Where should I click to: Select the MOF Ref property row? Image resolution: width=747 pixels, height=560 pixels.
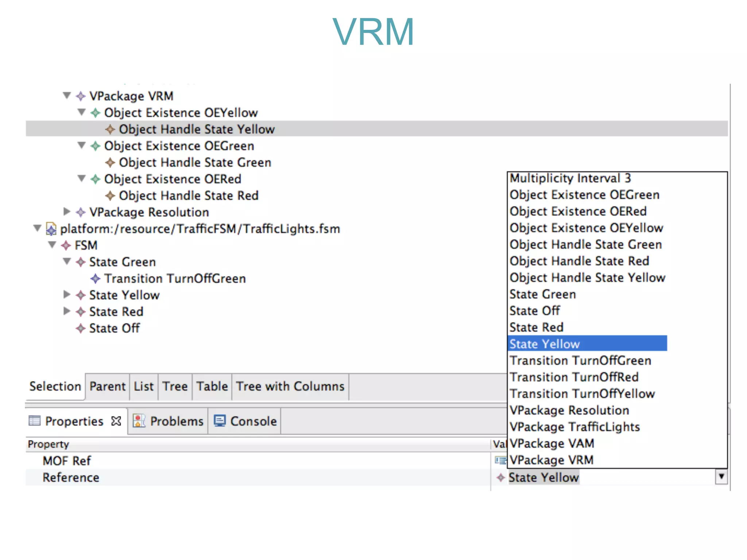(x=258, y=461)
